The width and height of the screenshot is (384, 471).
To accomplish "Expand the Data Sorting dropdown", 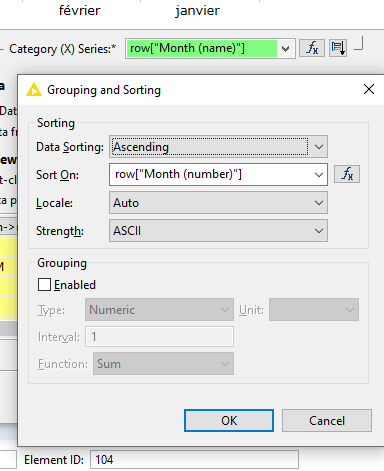I will pos(218,147).
